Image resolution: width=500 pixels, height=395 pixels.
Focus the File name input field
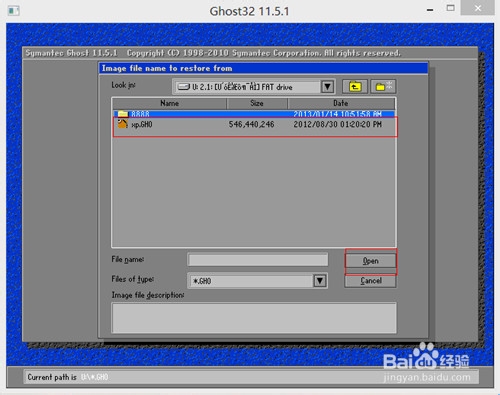pos(258,260)
